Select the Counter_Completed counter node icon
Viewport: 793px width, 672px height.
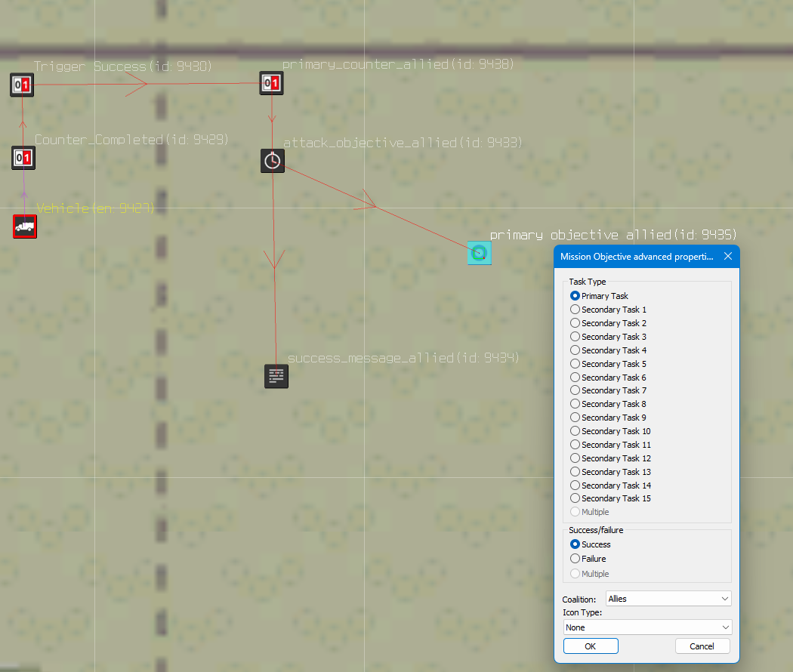coord(23,158)
